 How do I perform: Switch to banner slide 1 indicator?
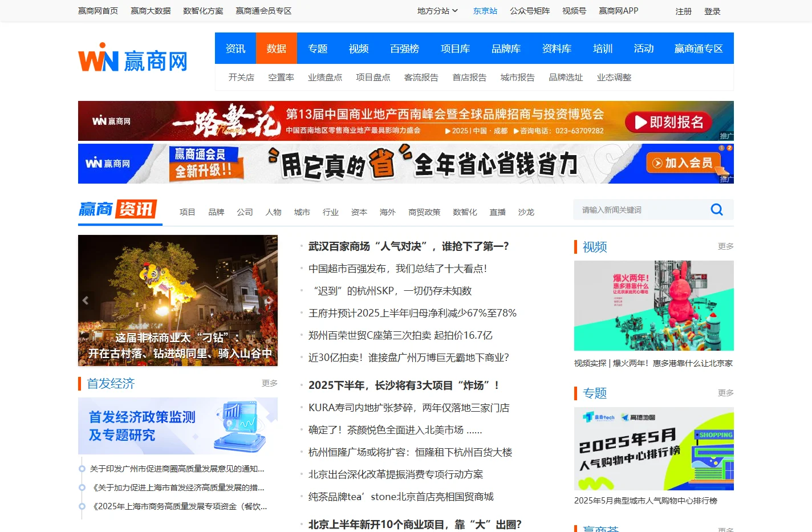(721, 148)
